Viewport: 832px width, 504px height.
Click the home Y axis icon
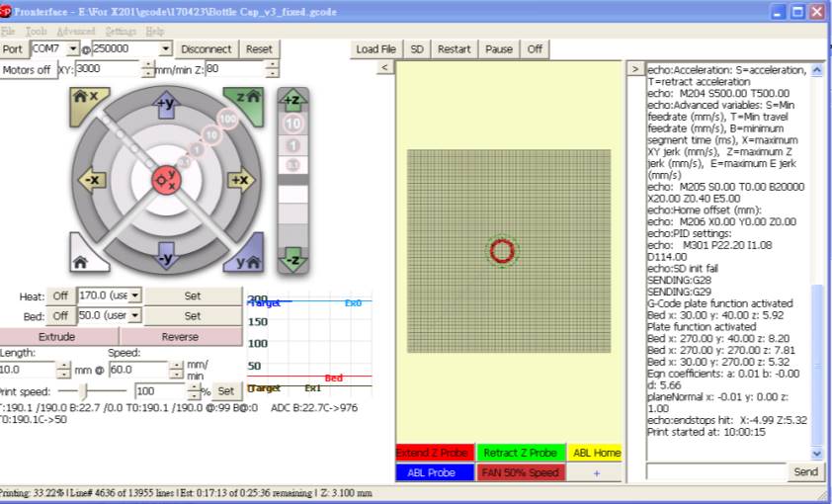[247, 260]
